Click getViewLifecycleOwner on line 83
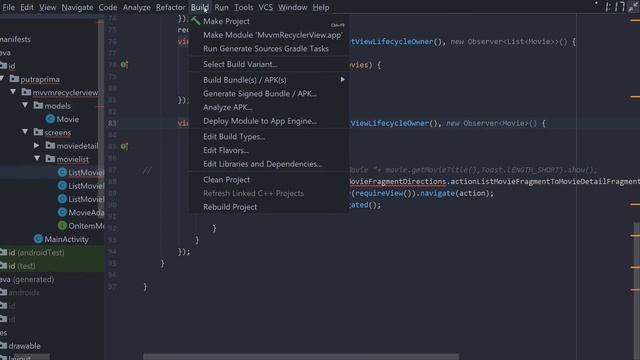 (390, 123)
